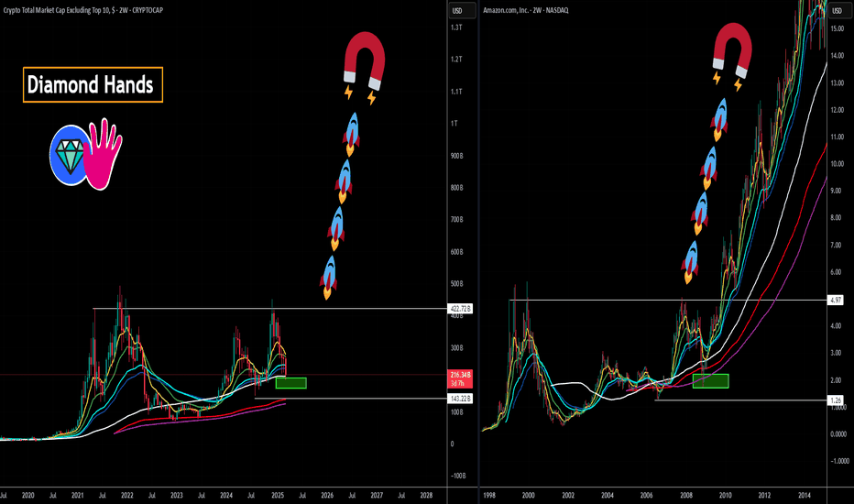Click 2027 on the crypto time axis
Screen dimensions: 854x504
point(377,495)
